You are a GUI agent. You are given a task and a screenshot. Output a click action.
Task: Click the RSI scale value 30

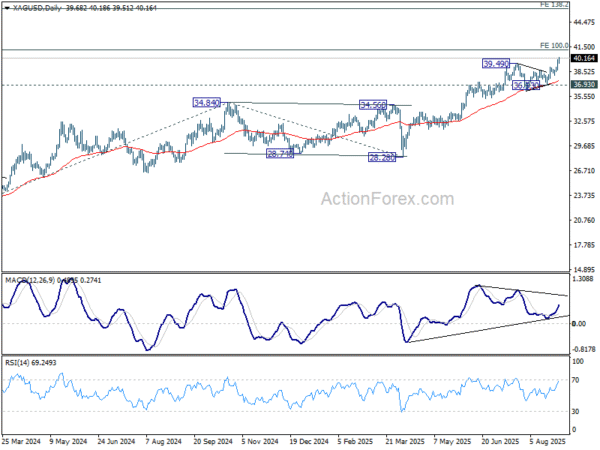tap(575, 411)
